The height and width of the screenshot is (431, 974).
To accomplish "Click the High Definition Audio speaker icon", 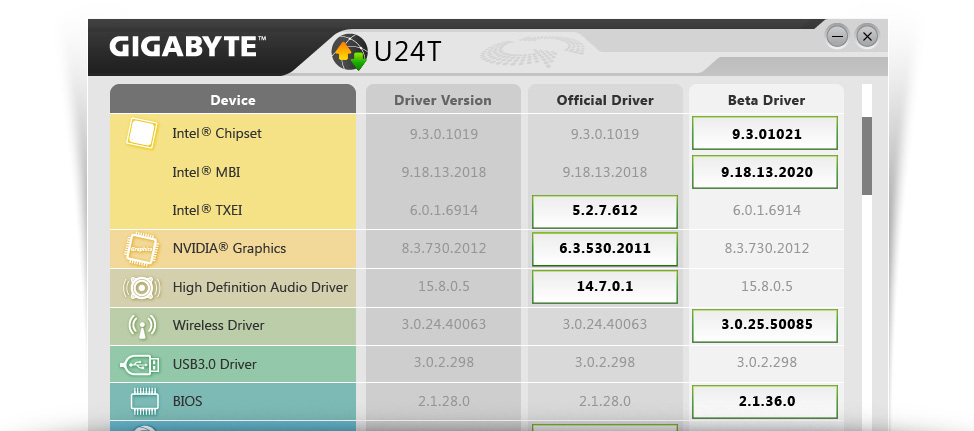I will point(142,288).
